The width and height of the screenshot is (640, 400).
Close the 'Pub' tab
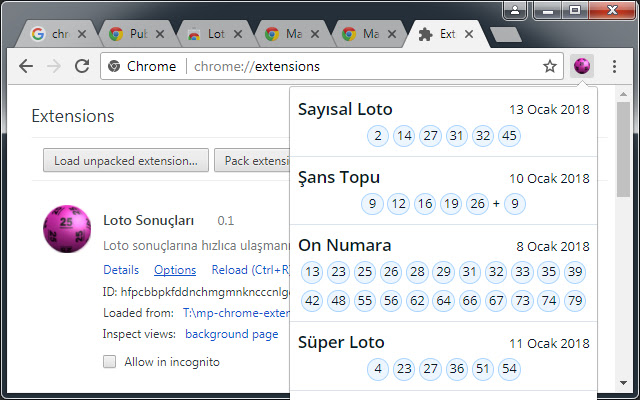point(160,34)
